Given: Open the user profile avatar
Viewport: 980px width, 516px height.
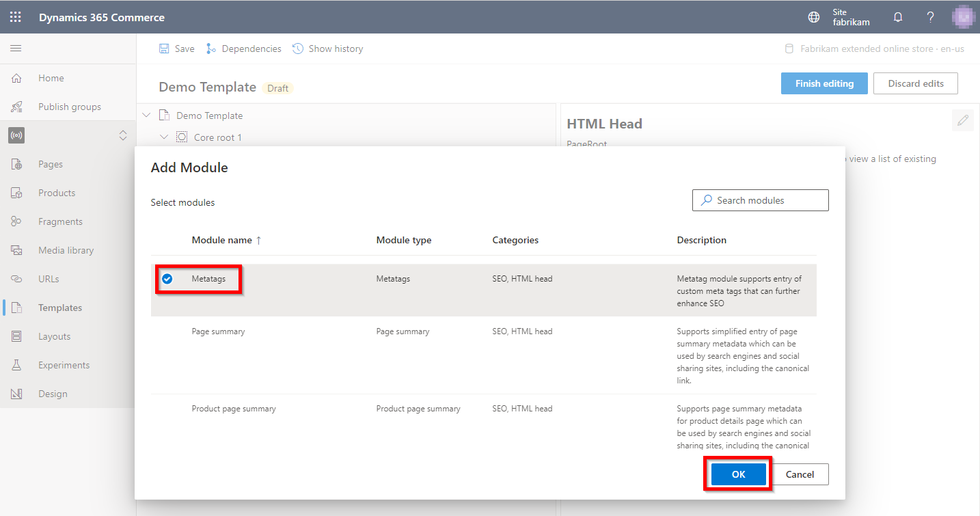Looking at the screenshot, I should pyautogui.click(x=963, y=16).
